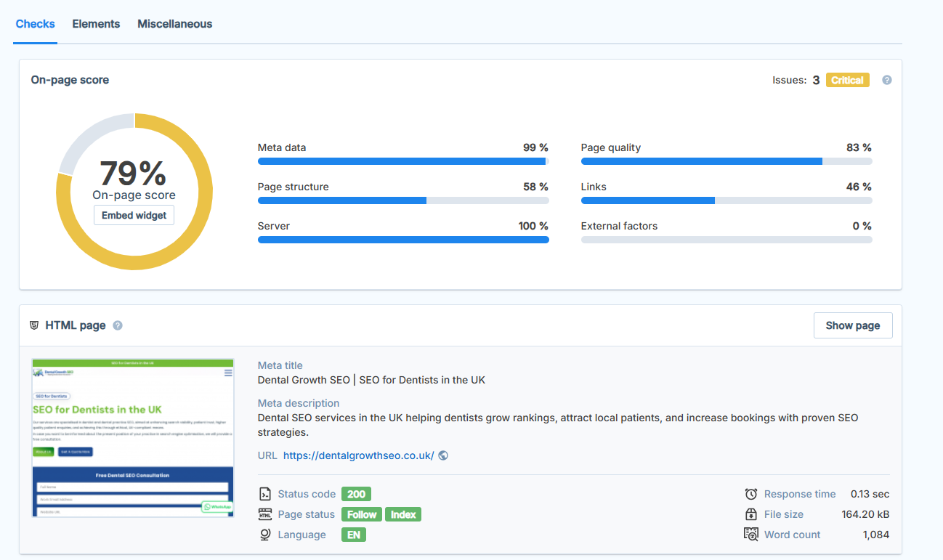
Task: Click the Page status label
Action: pyautogui.click(x=307, y=514)
